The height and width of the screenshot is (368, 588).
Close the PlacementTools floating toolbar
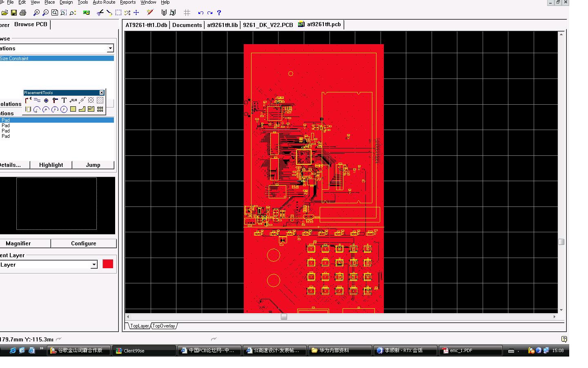coord(102,93)
